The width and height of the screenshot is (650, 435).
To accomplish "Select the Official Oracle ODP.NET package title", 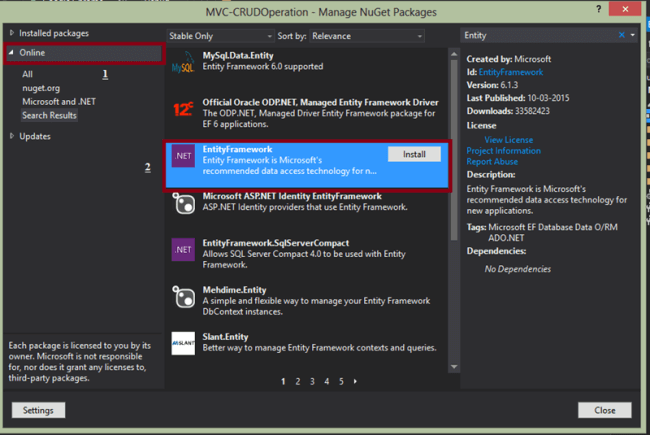I will (x=320, y=102).
